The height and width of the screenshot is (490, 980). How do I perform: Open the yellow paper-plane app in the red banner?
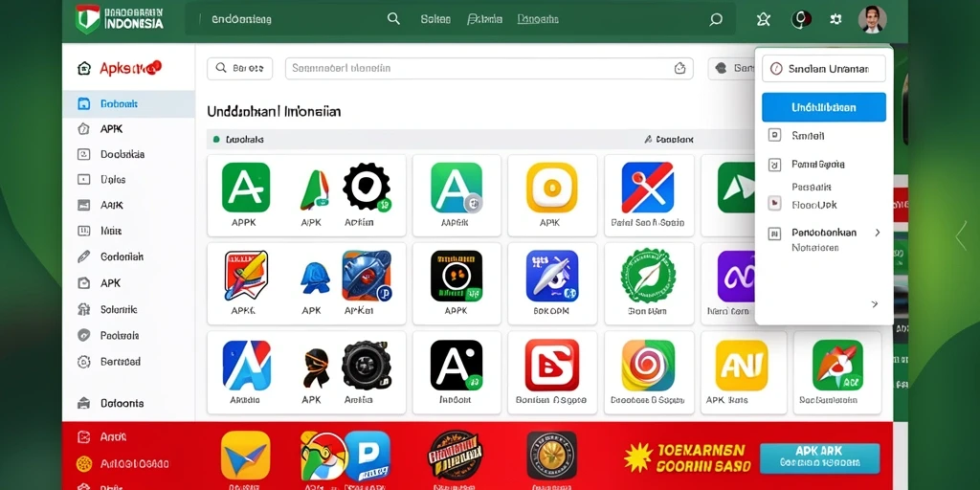(246, 455)
